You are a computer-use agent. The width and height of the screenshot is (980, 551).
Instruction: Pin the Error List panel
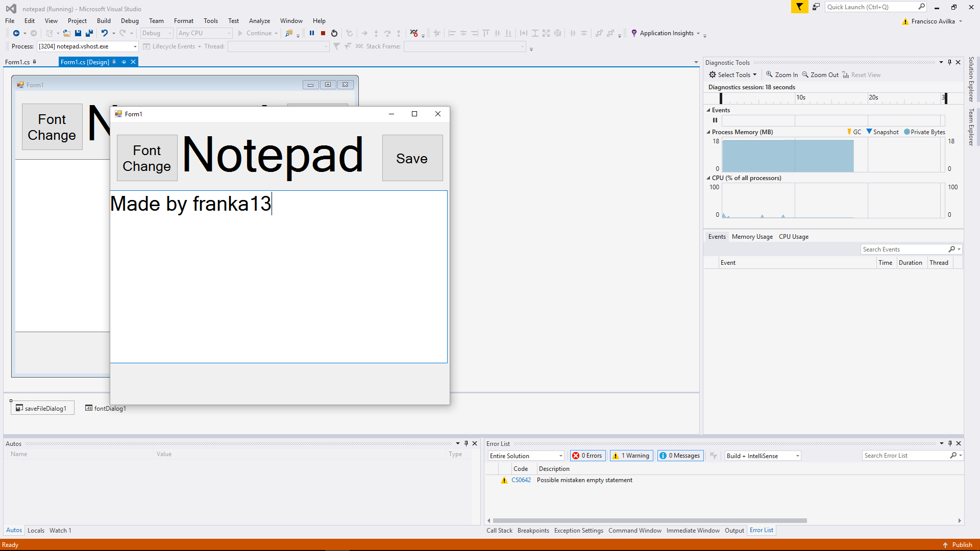click(949, 443)
